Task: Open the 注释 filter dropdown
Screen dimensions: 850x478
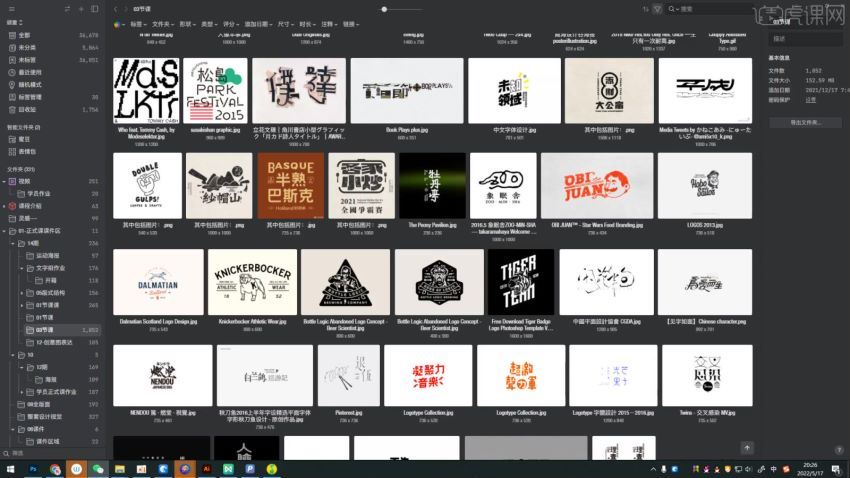Action: tap(329, 24)
